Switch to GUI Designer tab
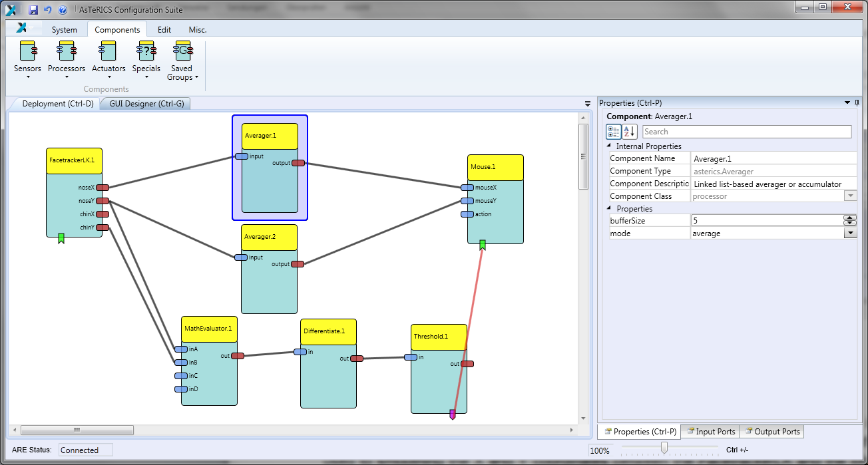Image resolution: width=868 pixels, height=465 pixels. 146,104
